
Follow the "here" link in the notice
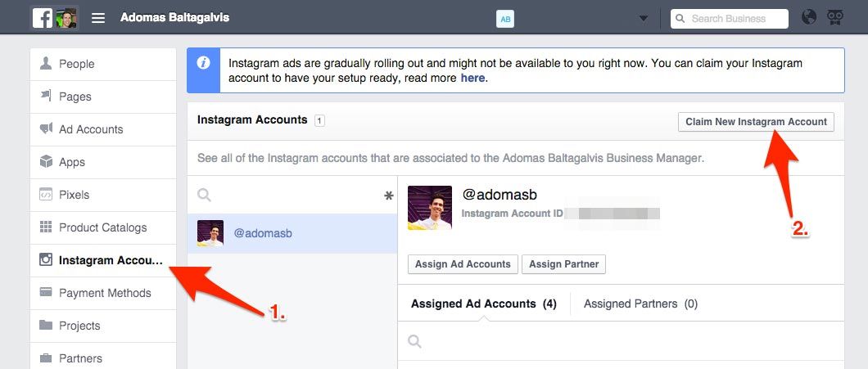tap(472, 79)
